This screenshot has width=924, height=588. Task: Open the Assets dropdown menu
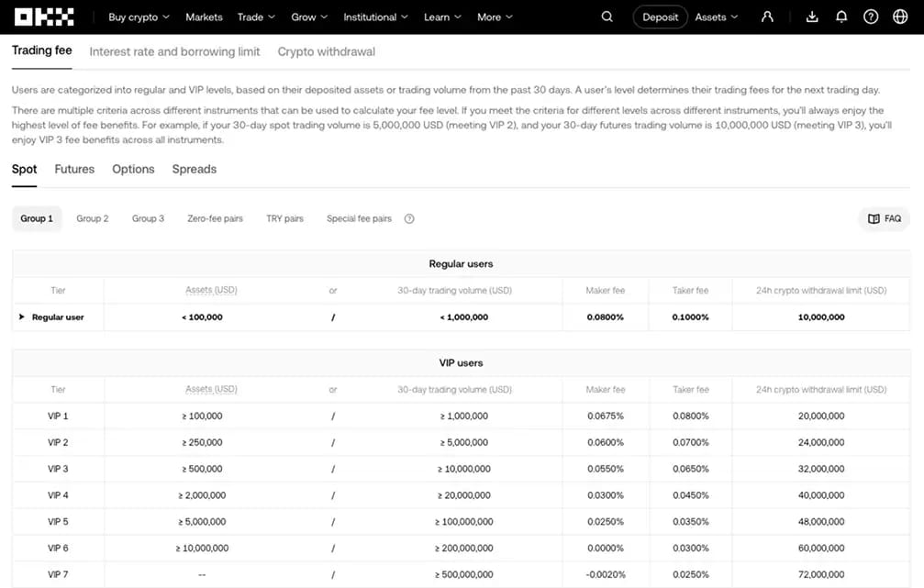(x=717, y=17)
